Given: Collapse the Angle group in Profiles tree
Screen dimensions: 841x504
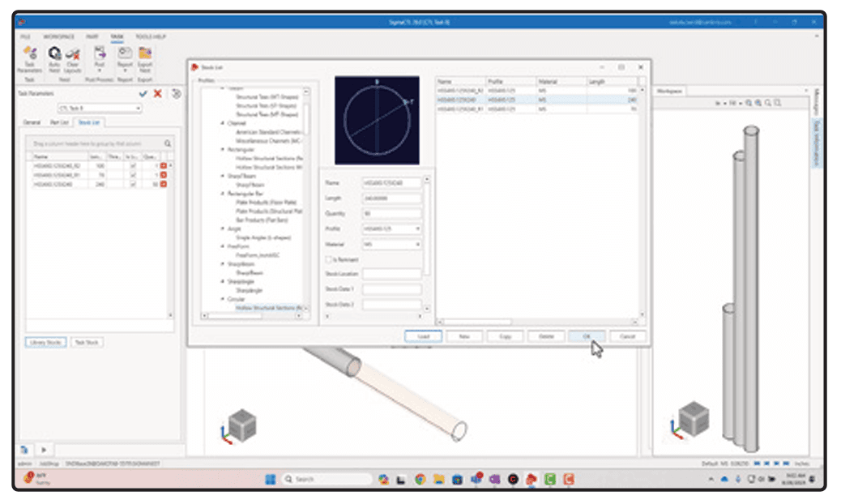Looking at the screenshot, I should pyautogui.click(x=223, y=229).
